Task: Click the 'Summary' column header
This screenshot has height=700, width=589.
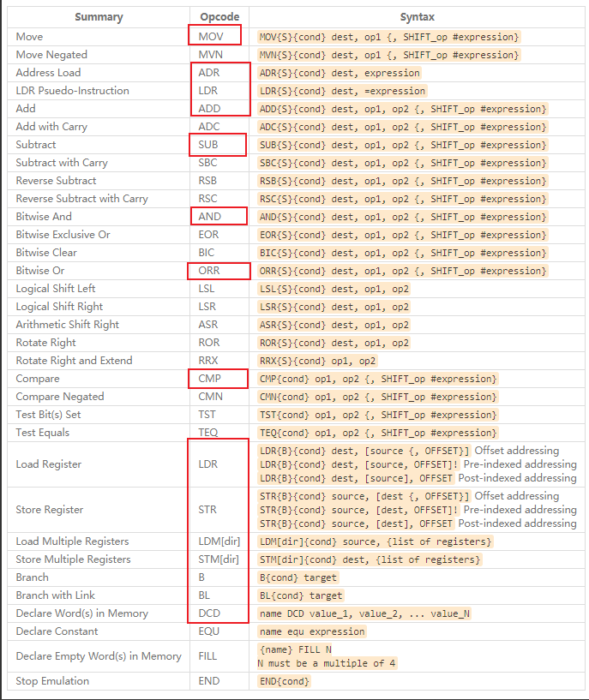Action: pyautogui.click(x=99, y=17)
